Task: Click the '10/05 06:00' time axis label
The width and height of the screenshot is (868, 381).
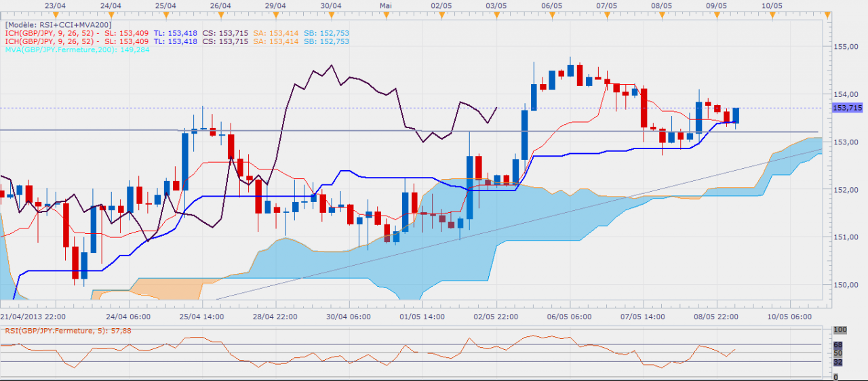Action: coord(789,316)
